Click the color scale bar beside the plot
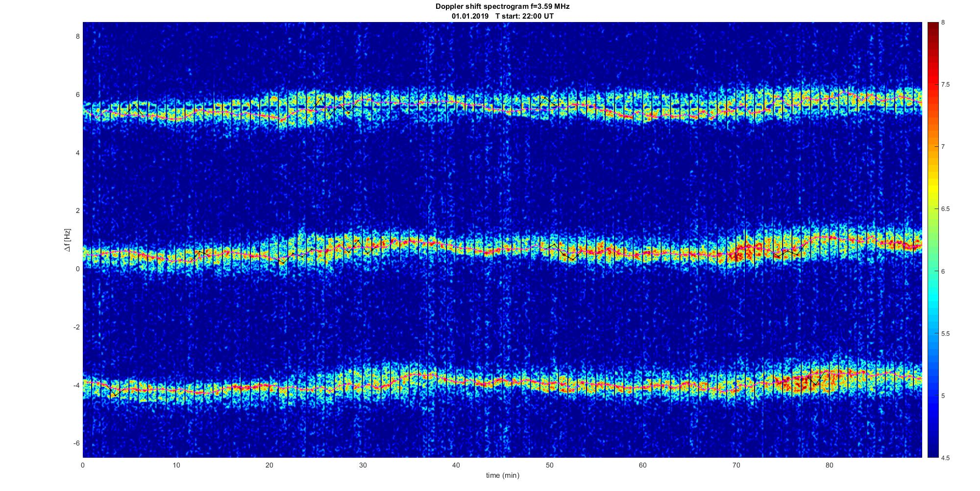 pyautogui.click(x=932, y=240)
